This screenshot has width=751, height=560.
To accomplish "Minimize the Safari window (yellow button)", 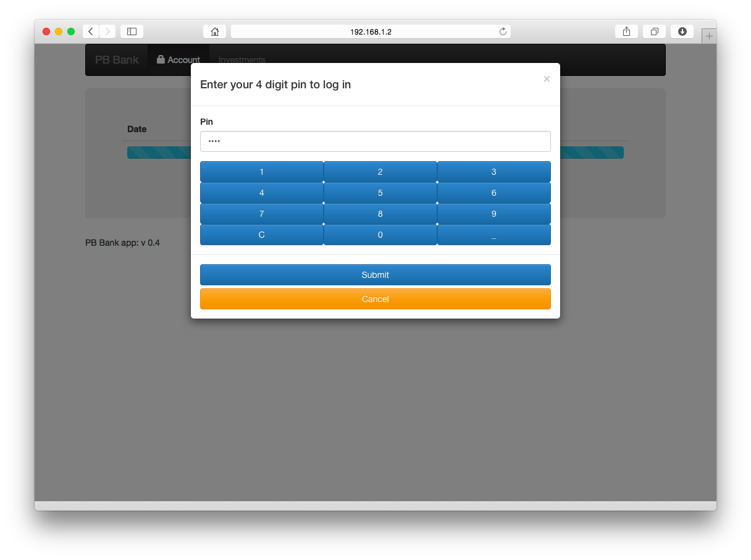I will pyautogui.click(x=59, y=31).
